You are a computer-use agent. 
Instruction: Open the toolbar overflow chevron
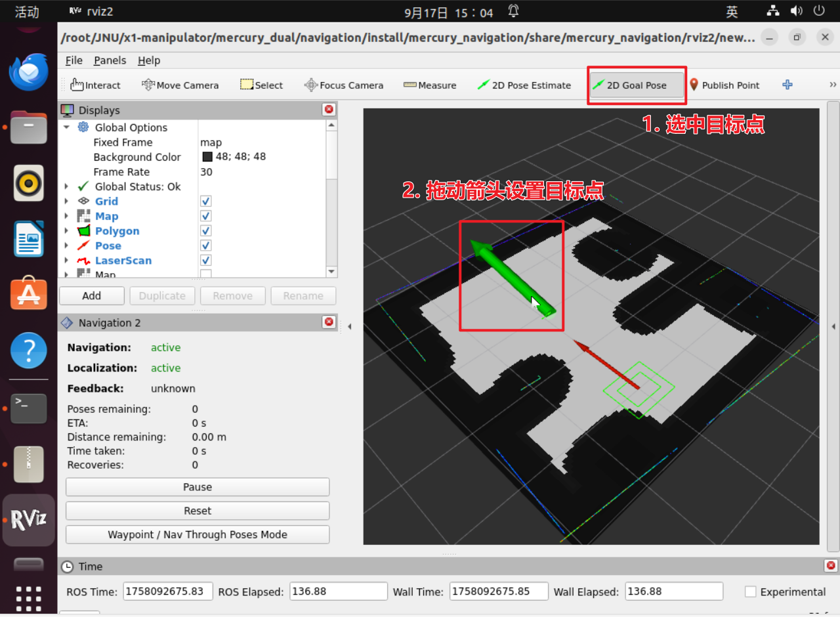click(833, 85)
